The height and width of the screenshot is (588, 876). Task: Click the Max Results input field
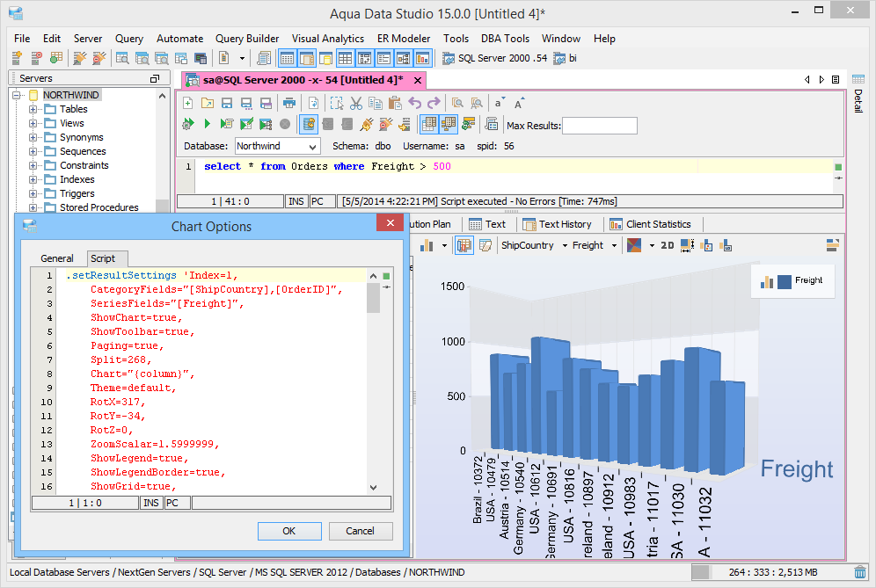coord(600,126)
